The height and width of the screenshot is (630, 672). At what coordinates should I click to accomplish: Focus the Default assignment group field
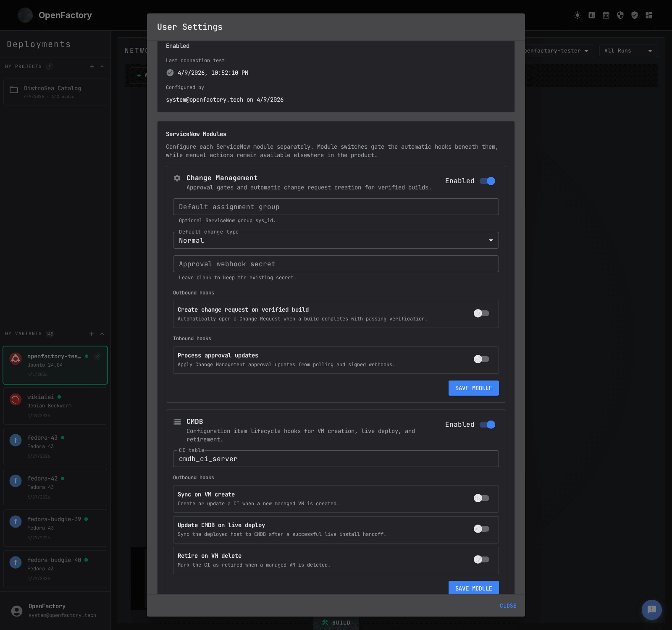pyautogui.click(x=336, y=207)
